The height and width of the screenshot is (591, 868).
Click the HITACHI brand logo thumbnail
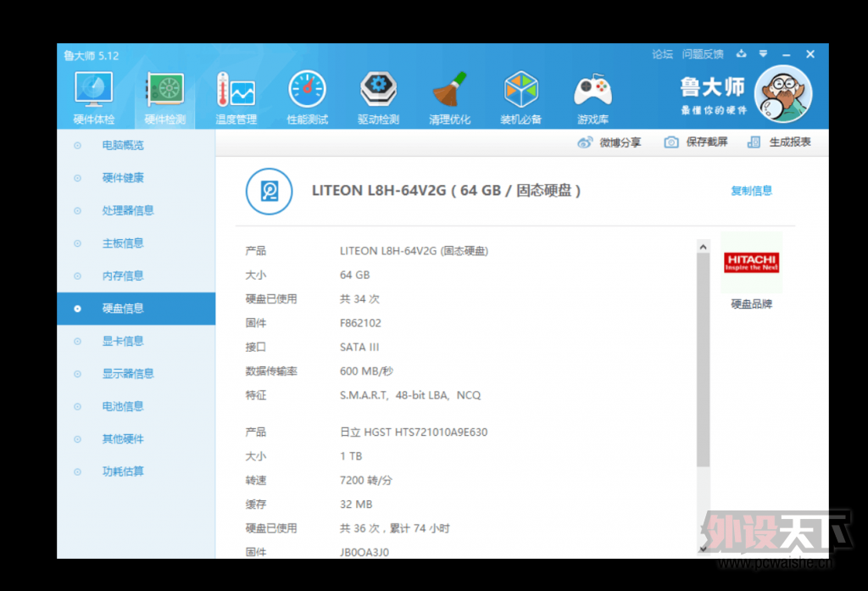751,263
